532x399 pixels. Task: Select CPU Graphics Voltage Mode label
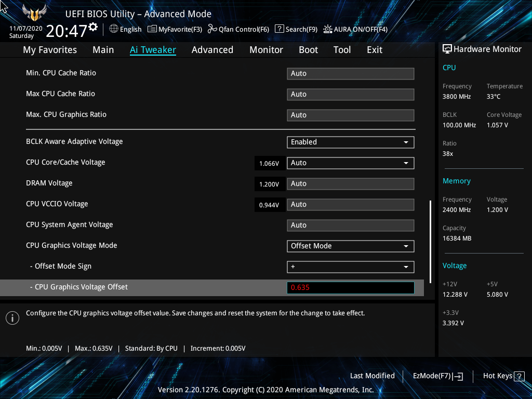[72, 245]
